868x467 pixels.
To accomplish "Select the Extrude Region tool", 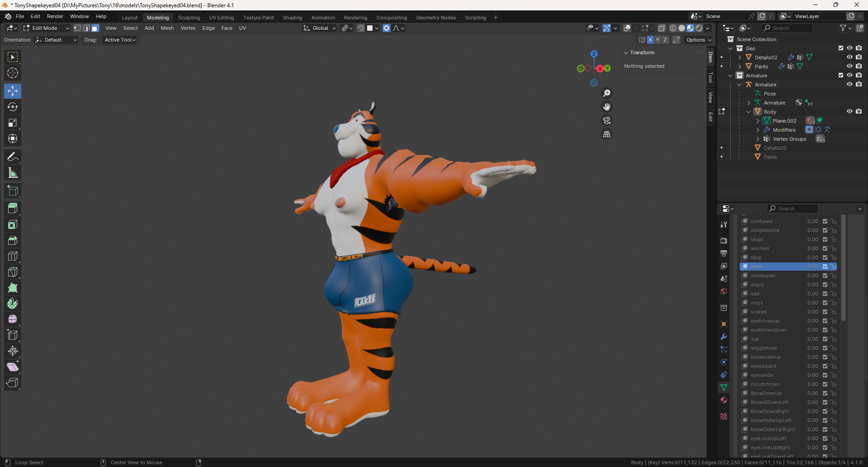I will click(x=13, y=208).
